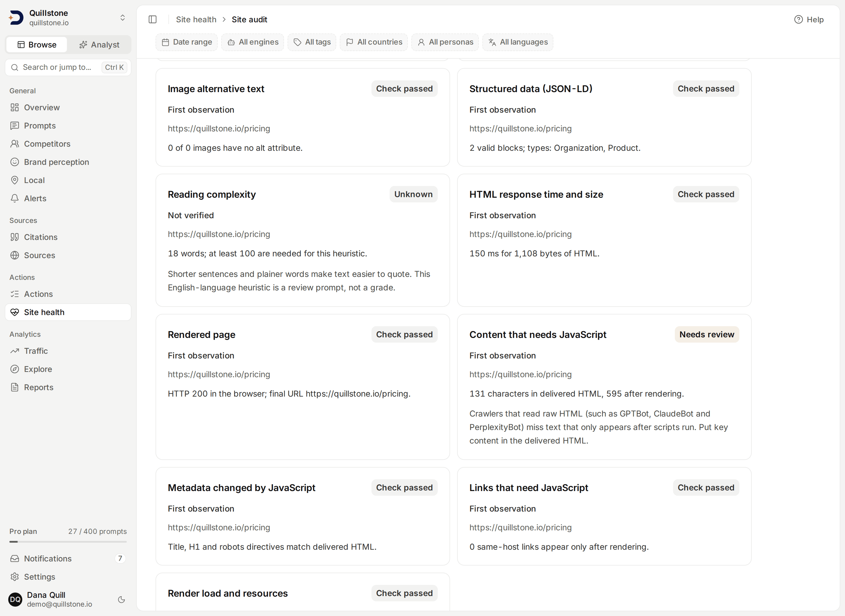Click Check passed badge for Rendered page
Viewport: 845px width, 616px height.
[404, 334]
